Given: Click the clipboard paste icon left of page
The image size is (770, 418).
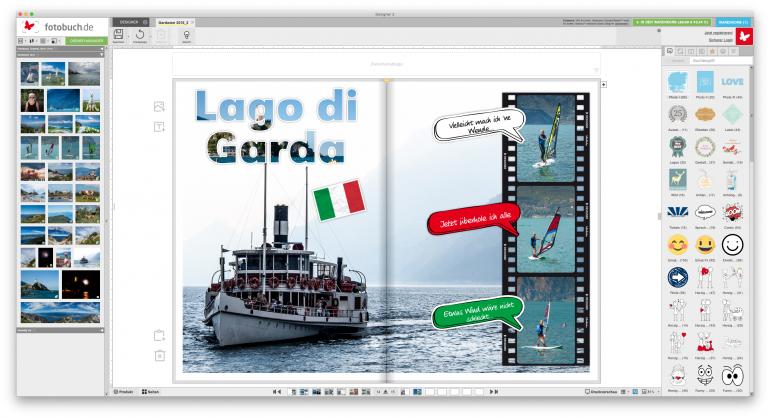Looking at the screenshot, I should tap(159, 335).
